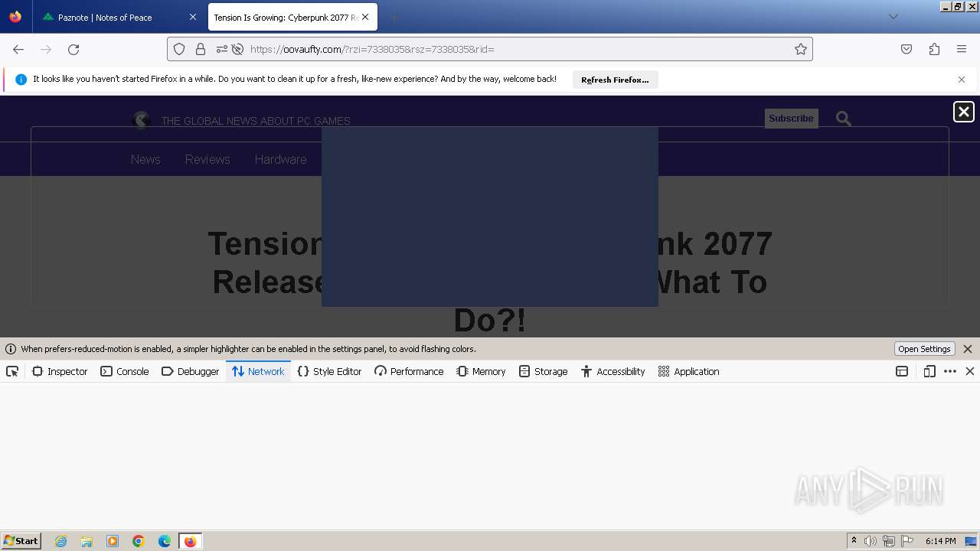This screenshot has height=551, width=980.
Task: Open the Accessibility panel
Action: click(612, 371)
